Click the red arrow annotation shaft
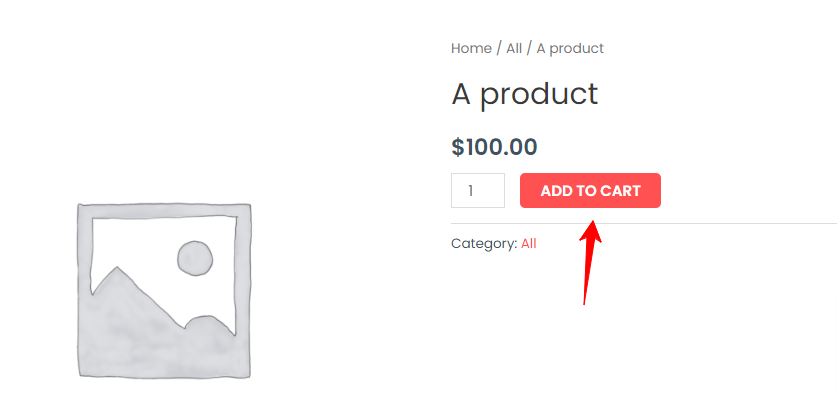This screenshot has height=407, width=837. click(x=588, y=272)
